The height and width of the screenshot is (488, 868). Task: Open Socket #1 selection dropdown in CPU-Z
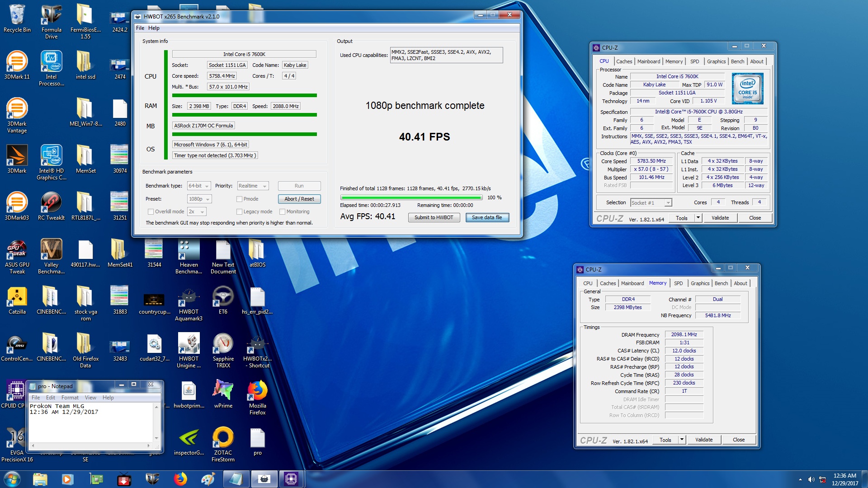(x=651, y=202)
